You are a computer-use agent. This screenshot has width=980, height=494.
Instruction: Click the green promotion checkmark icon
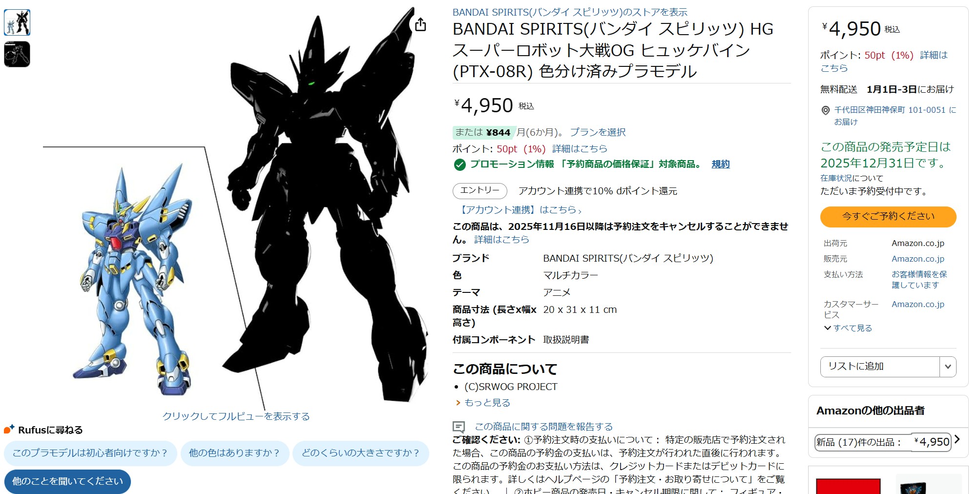[459, 165]
